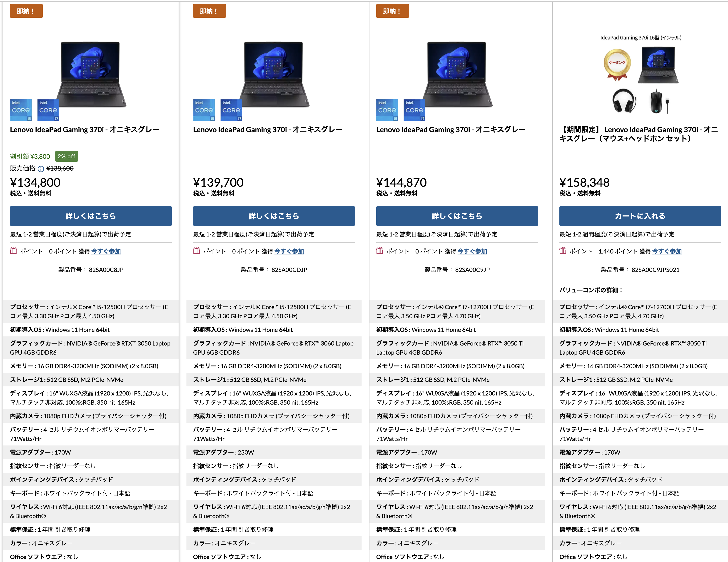The width and height of the screenshot is (728, 562).
Task: Open details for the ¥134,800 laptop via 詳しくはこちら
Action: (91, 216)
